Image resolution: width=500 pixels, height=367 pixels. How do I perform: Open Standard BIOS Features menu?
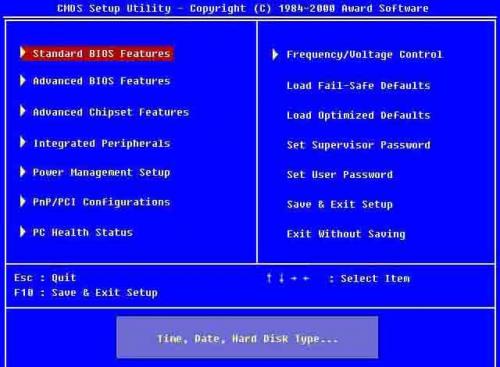click(101, 53)
